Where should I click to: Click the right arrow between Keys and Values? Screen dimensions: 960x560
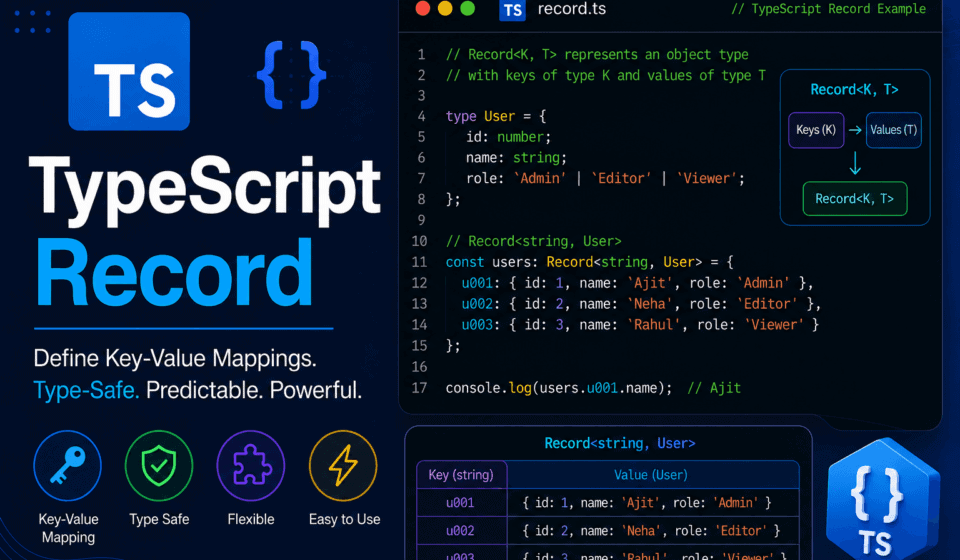pyautogui.click(x=855, y=130)
